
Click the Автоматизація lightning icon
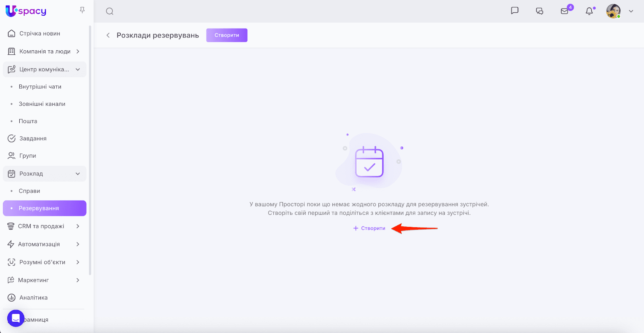(11, 244)
